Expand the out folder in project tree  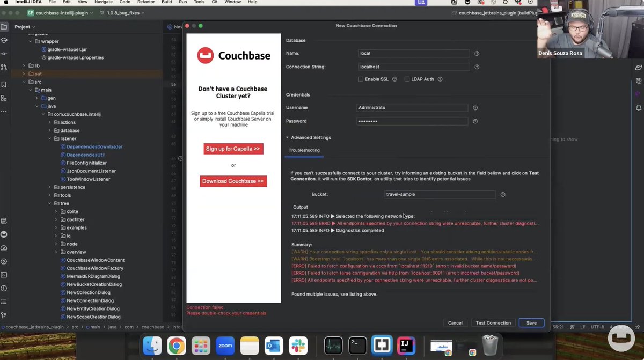(x=24, y=74)
